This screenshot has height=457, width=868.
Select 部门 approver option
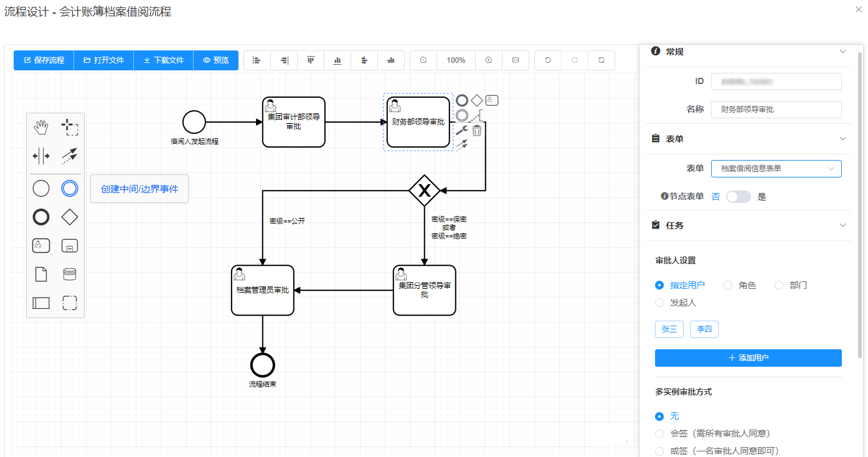791,285
